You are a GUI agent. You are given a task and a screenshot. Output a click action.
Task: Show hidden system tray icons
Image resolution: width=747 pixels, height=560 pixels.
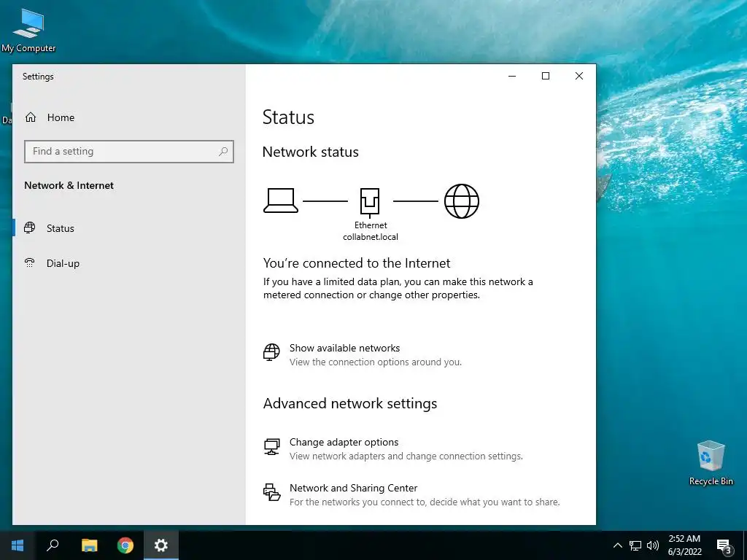pos(617,545)
